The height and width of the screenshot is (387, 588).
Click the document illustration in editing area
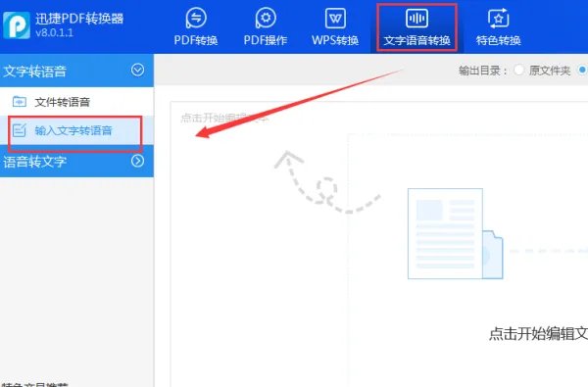point(456,234)
